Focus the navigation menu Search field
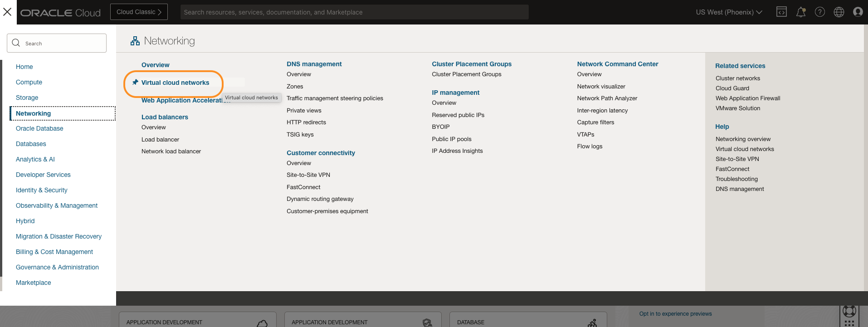The height and width of the screenshot is (327, 868). pos(57,43)
